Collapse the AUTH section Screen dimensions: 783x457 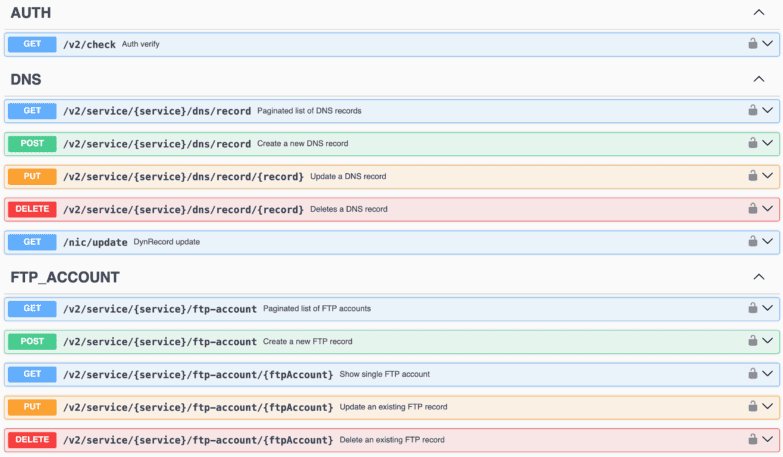point(759,12)
